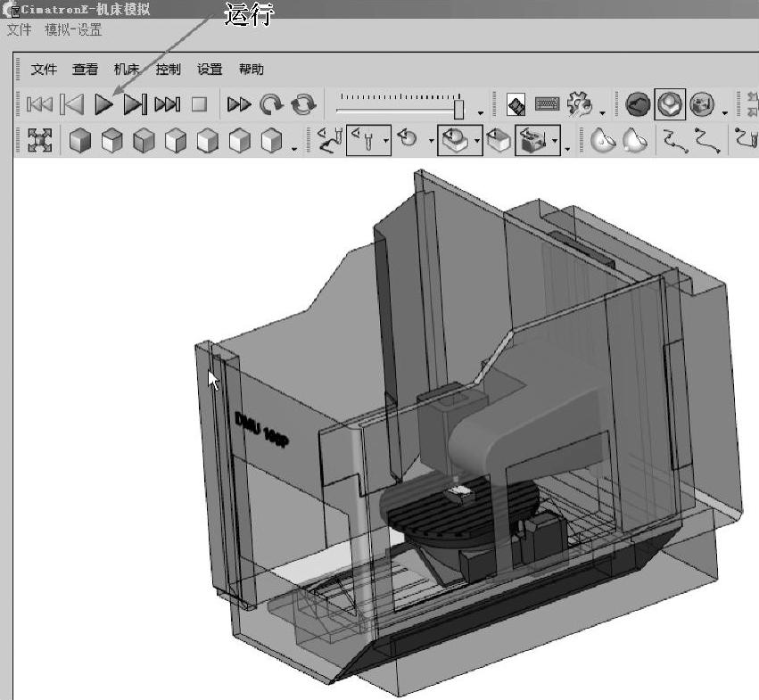Click the fit-all zoom extents icon
759x700 pixels.
[x=40, y=140]
